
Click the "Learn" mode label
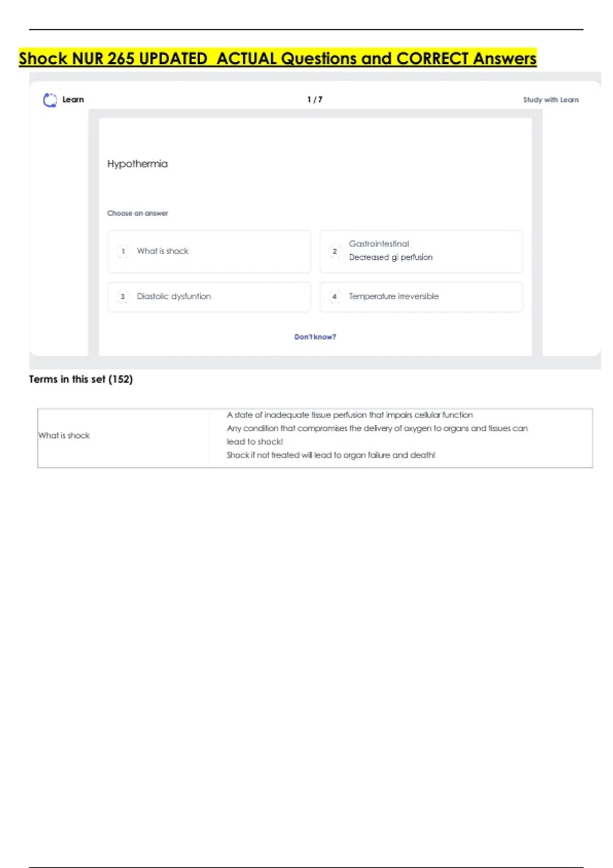(73, 100)
